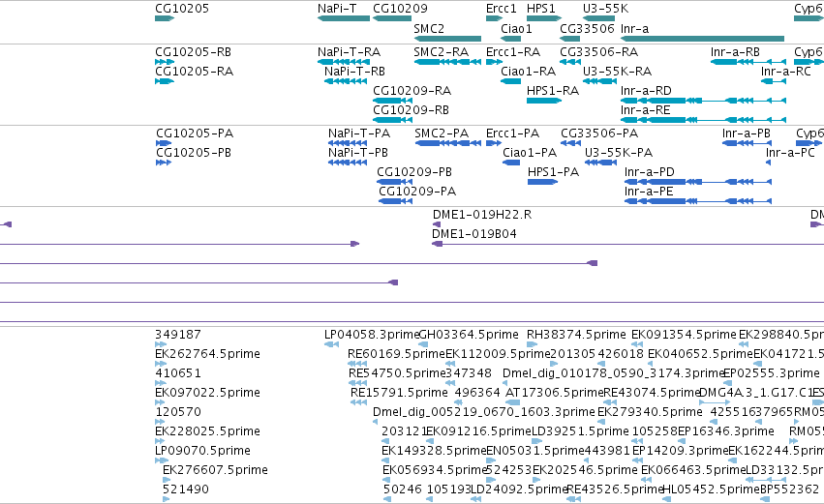Click the CG10209-PB protein label

[414, 171]
